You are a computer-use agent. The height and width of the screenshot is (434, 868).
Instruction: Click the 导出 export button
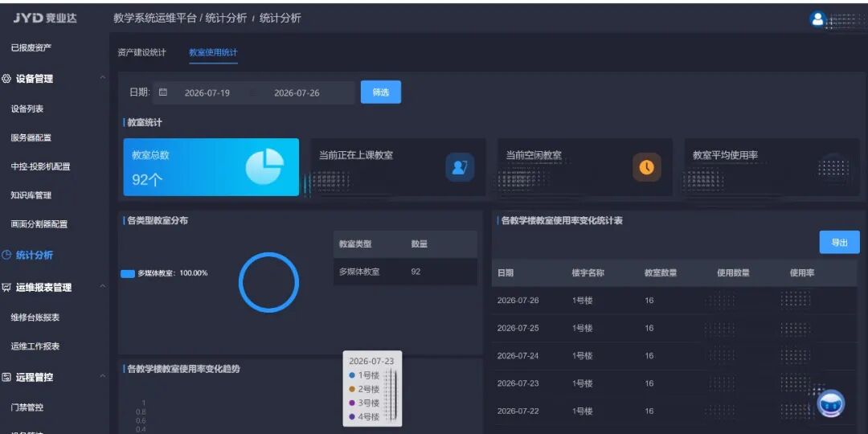click(839, 243)
